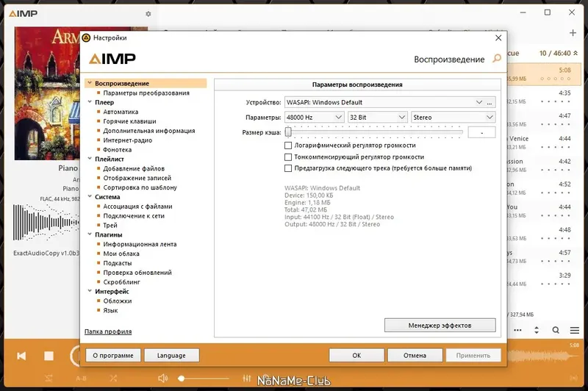Click cache size value field

(x=481, y=132)
